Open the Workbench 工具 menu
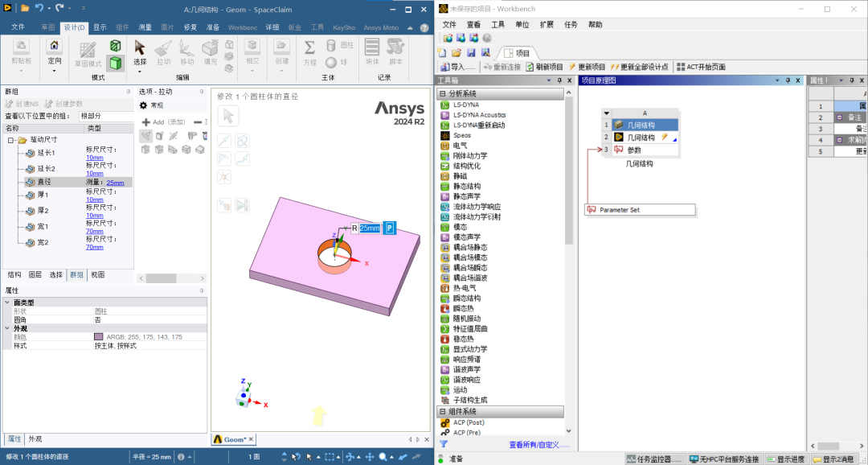The height and width of the screenshot is (465, 868). point(497,24)
